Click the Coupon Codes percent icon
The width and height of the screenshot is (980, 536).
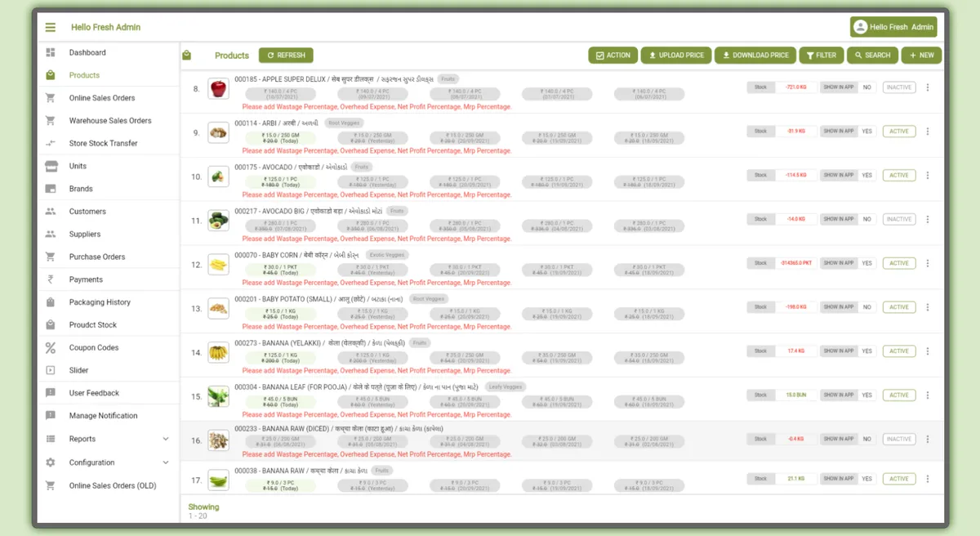pyautogui.click(x=51, y=347)
